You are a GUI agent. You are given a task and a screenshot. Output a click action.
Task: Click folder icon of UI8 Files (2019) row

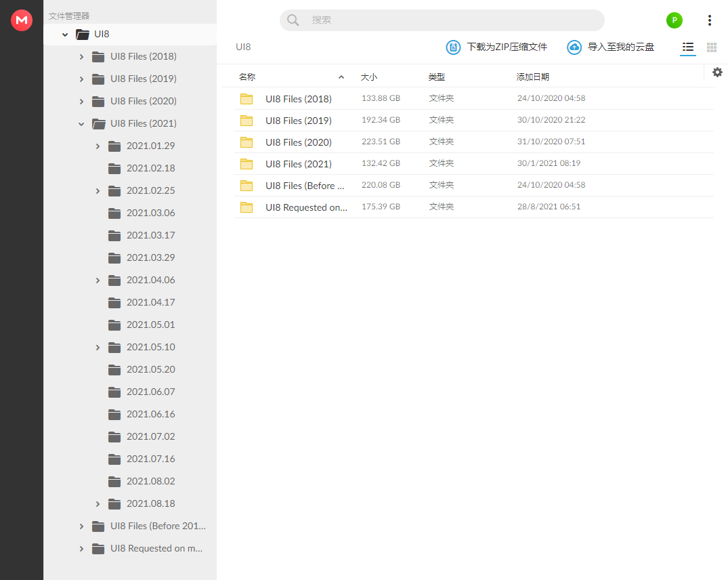[246, 121]
